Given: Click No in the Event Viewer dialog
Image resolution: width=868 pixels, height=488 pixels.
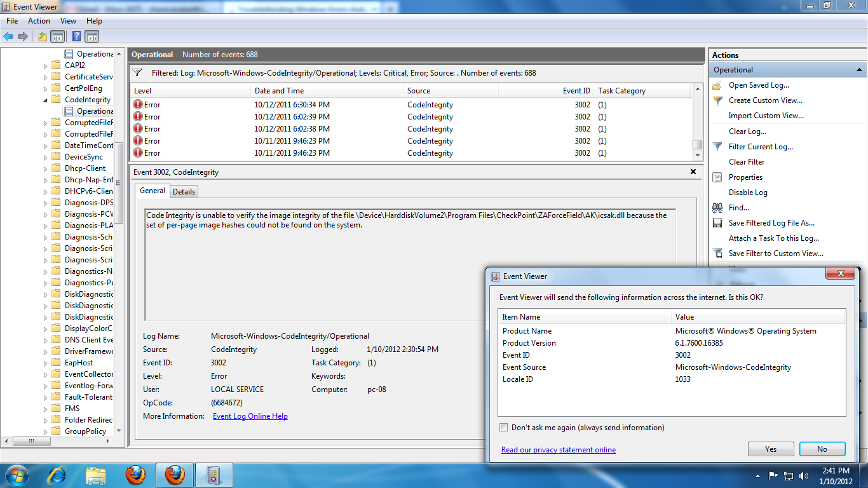Looking at the screenshot, I should pos(822,449).
